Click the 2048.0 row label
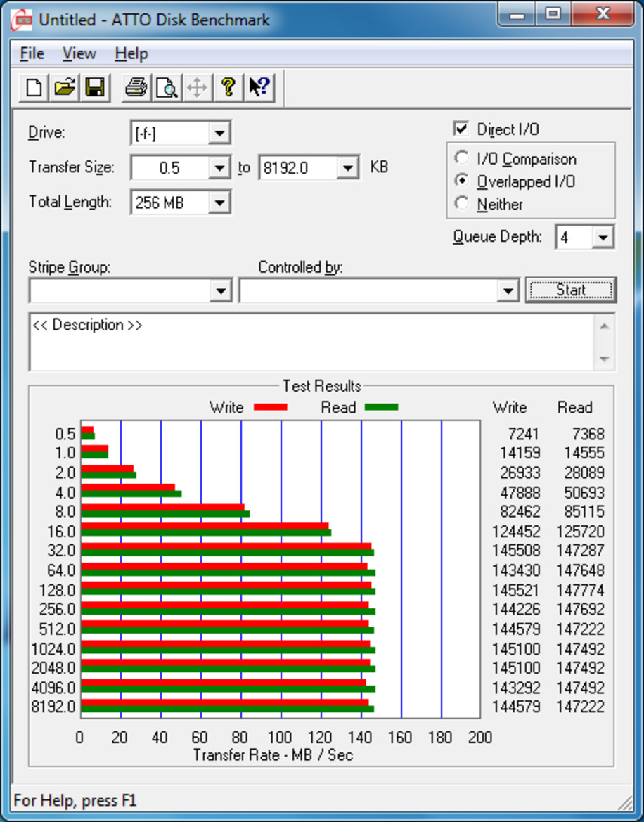 point(54,668)
